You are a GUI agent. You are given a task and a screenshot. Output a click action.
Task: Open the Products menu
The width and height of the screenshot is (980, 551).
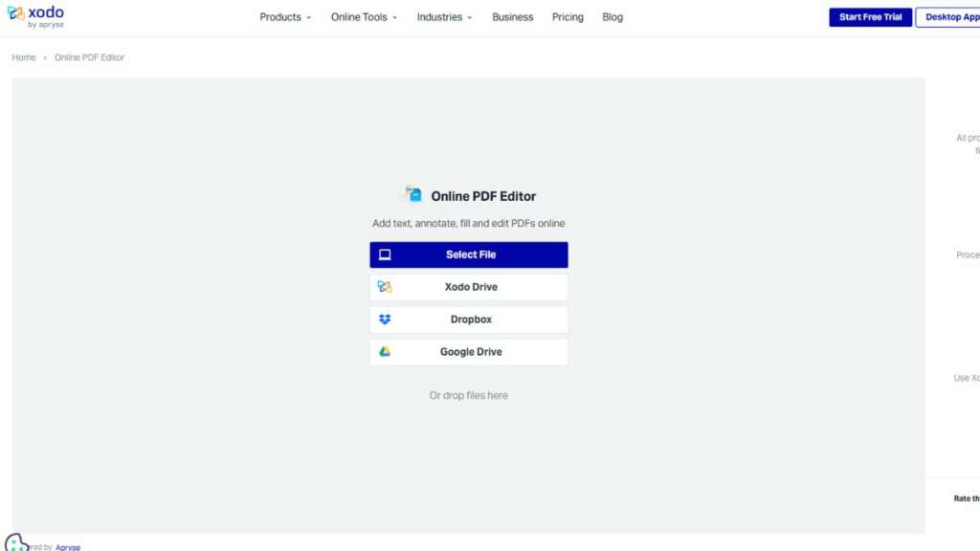(285, 17)
